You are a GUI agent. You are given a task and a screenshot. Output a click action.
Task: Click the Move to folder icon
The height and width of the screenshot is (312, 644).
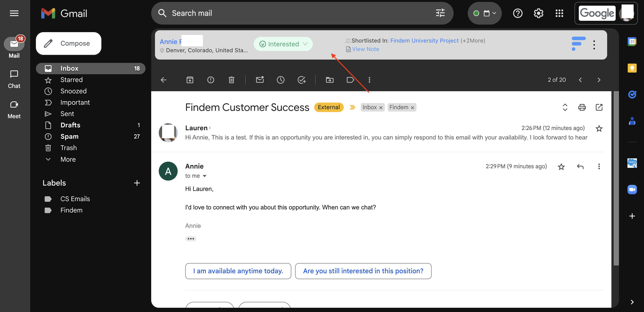tap(330, 80)
